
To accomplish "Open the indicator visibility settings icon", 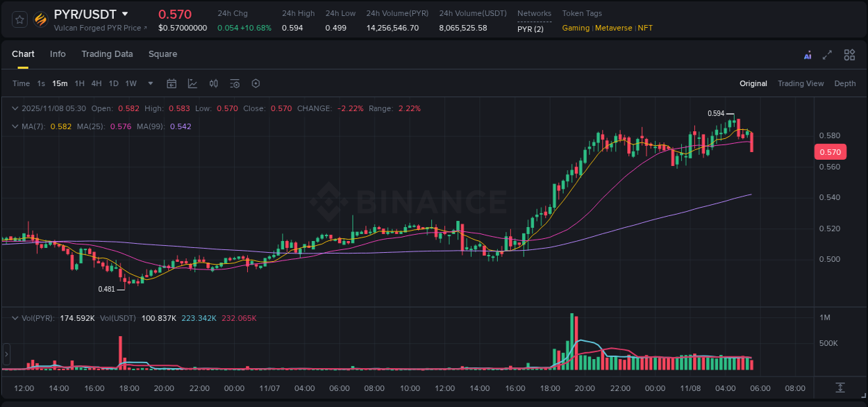I will [x=234, y=83].
